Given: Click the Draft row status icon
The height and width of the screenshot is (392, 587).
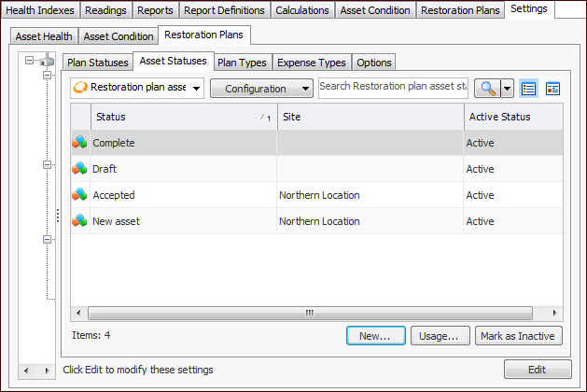Looking at the screenshot, I should (80, 169).
